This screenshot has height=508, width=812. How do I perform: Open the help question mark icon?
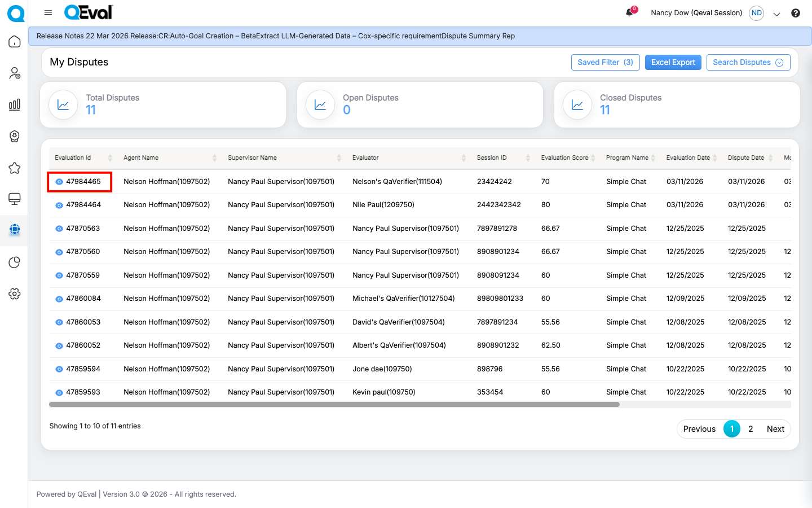[795, 13]
